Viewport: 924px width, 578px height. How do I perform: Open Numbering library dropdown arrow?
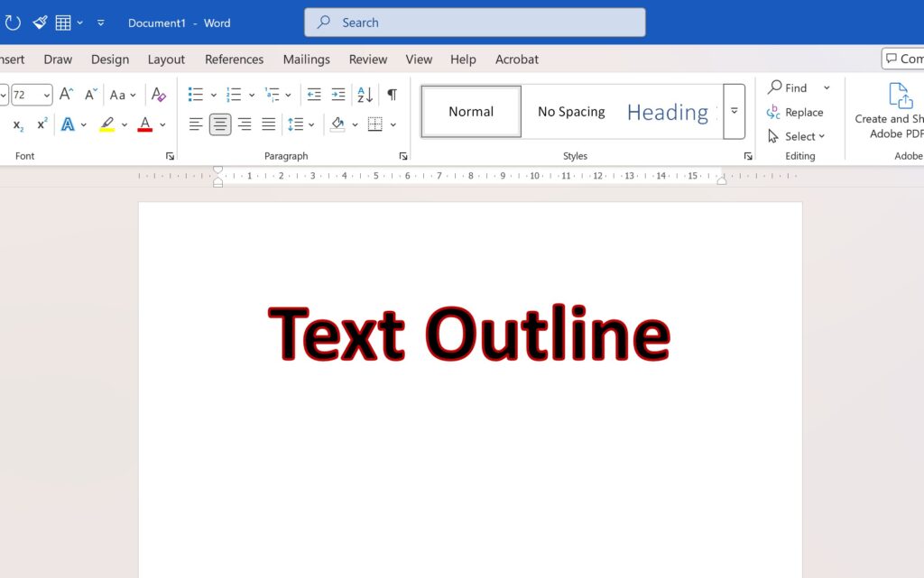pyautogui.click(x=252, y=95)
